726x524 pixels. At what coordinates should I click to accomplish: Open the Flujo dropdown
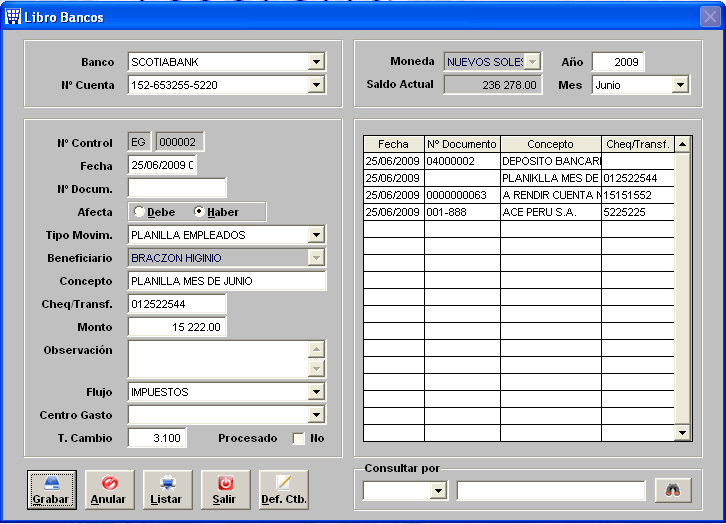[x=316, y=392]
